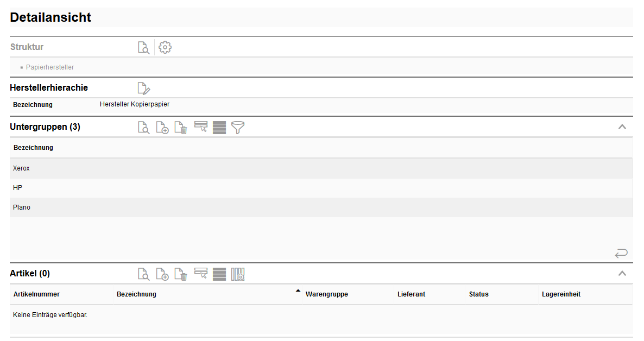Open the Struktur document search icon

(x=143, y=48)
